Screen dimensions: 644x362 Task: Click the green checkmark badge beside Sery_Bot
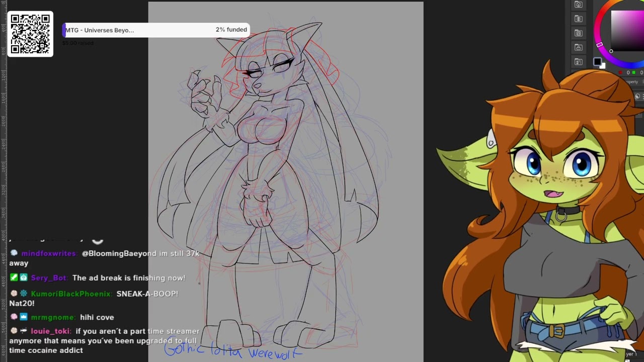[14, 278]
